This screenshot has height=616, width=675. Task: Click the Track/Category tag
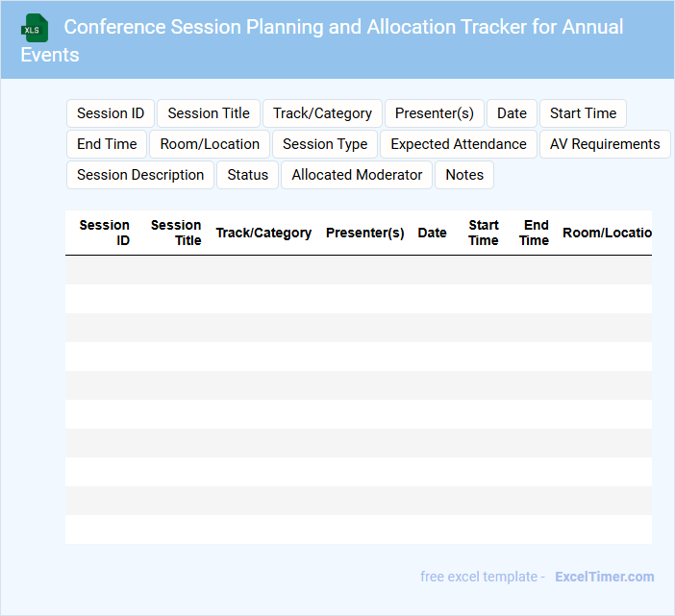(x=322, y=113)
